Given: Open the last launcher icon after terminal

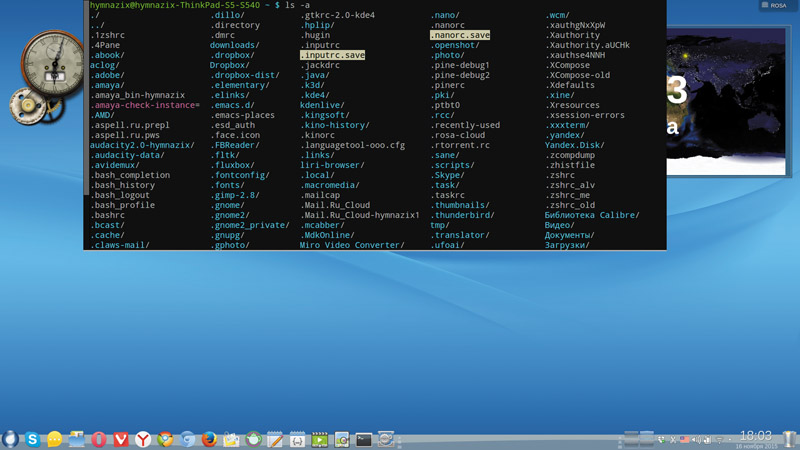Looking at the screenshot, I should (x=386, y=439).
